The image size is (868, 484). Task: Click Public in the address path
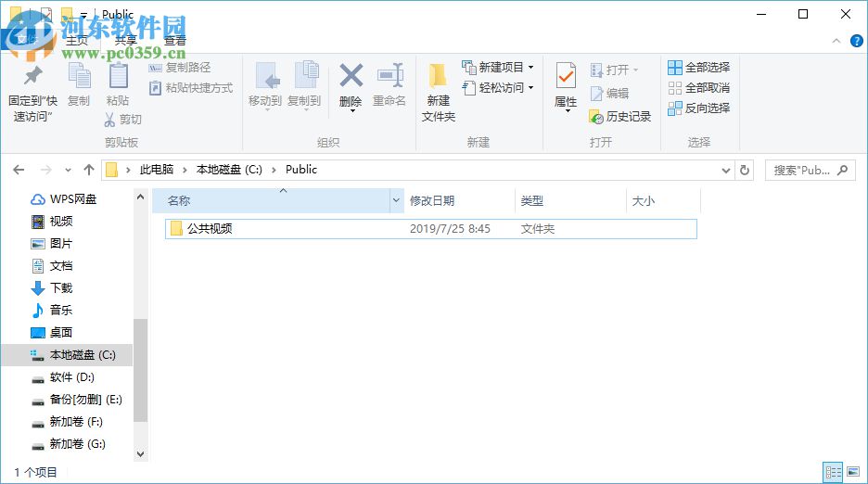[x=301, y=170]
